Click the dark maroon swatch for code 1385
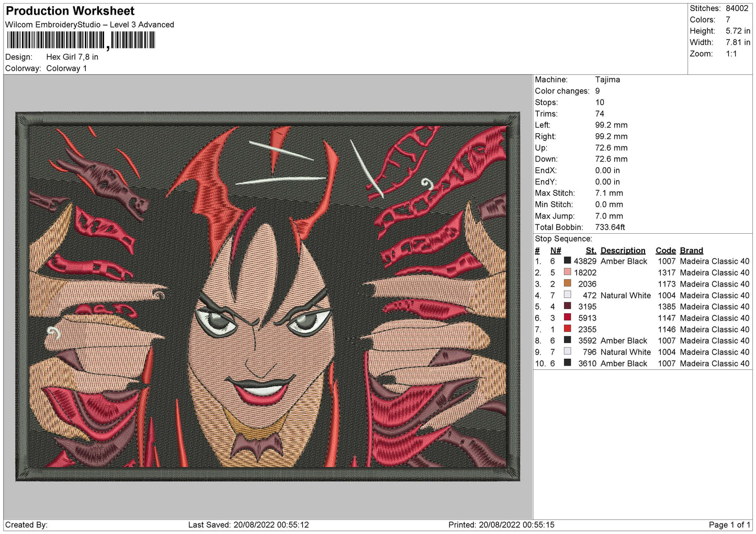The width and height of the screenshot is (756, 534). click(567, 306)
